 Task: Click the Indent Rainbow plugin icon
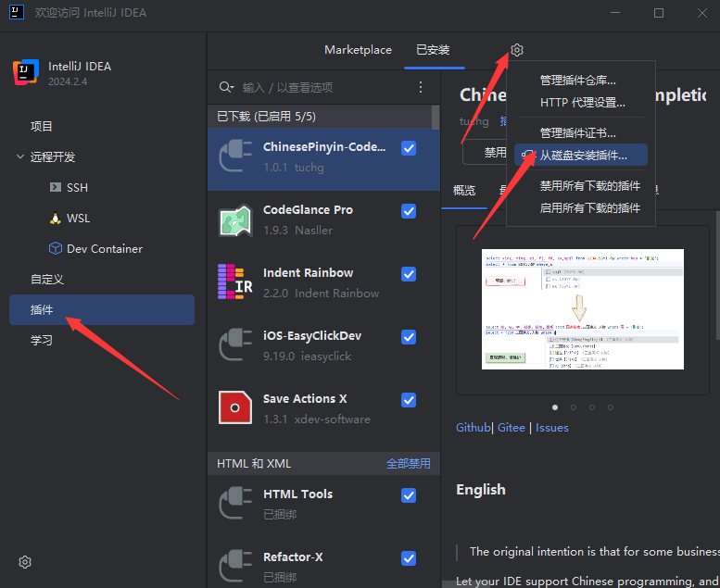(x=235, y=282)
